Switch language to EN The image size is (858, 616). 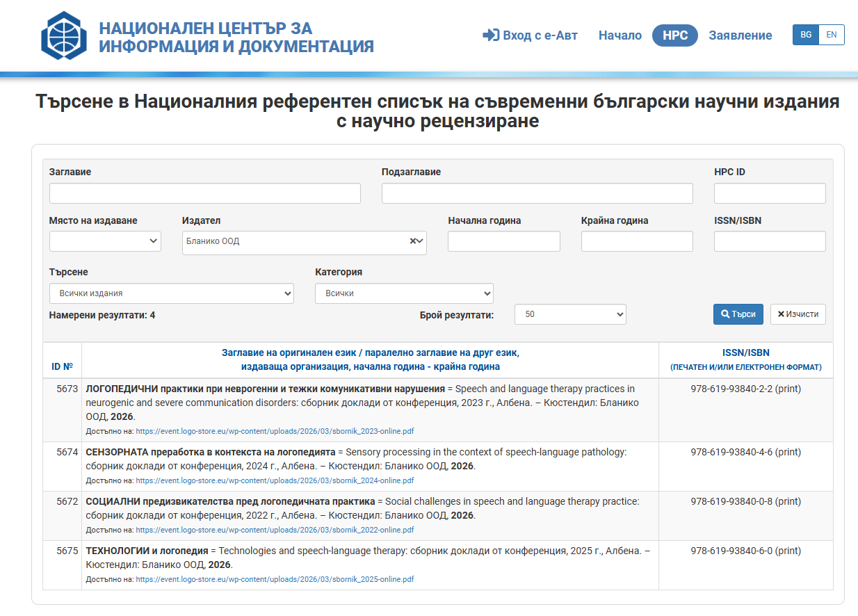[832, 35]
